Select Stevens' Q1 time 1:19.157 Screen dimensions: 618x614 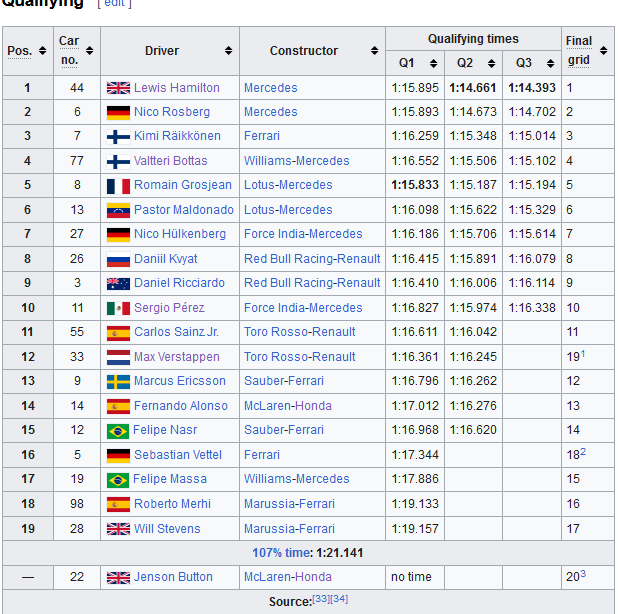(415, 528)
